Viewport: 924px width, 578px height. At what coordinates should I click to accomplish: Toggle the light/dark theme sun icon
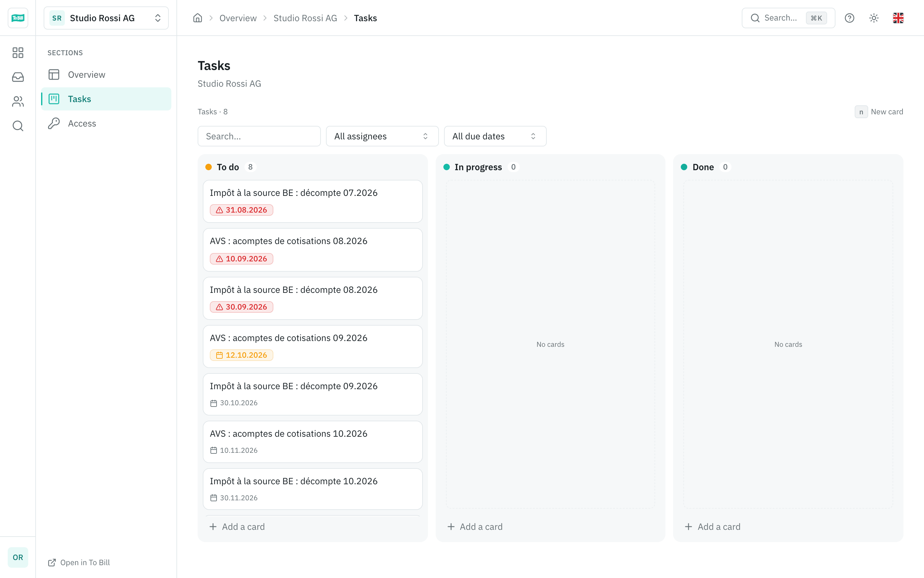[x=874, y=18]
